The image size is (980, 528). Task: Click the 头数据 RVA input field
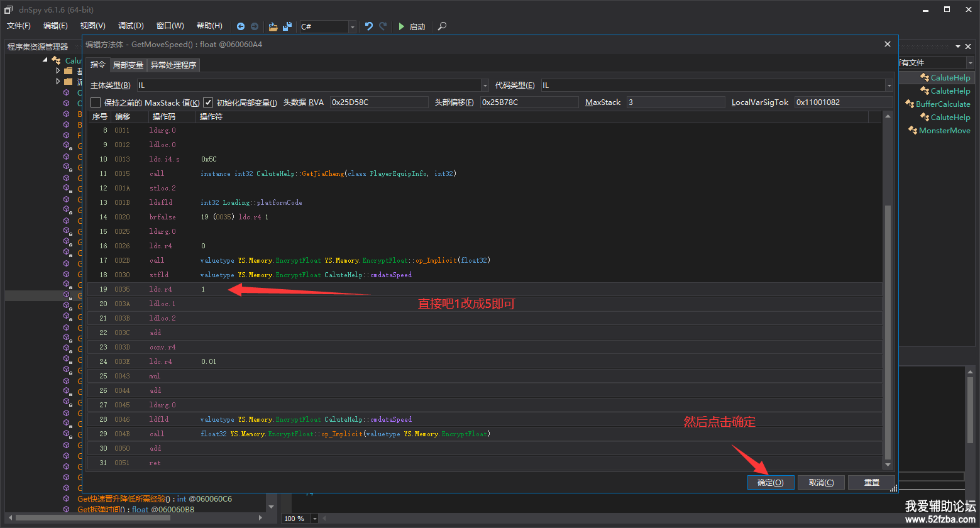[379, 102]
